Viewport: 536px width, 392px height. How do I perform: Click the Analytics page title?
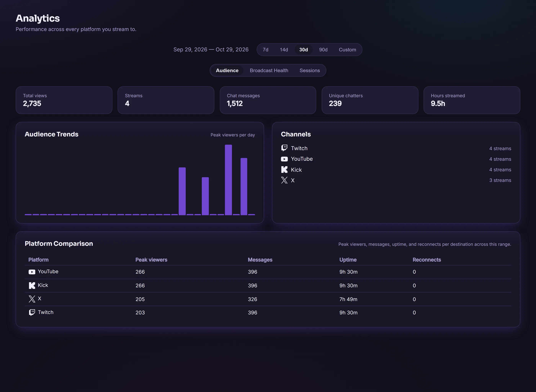38,18
